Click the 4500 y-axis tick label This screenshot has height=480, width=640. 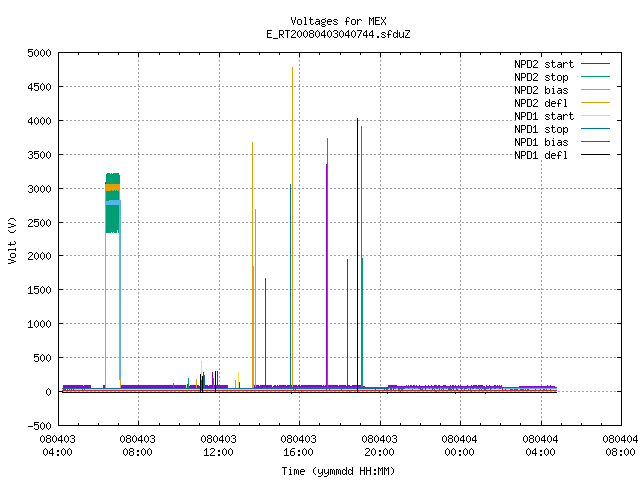pos(39,87)
